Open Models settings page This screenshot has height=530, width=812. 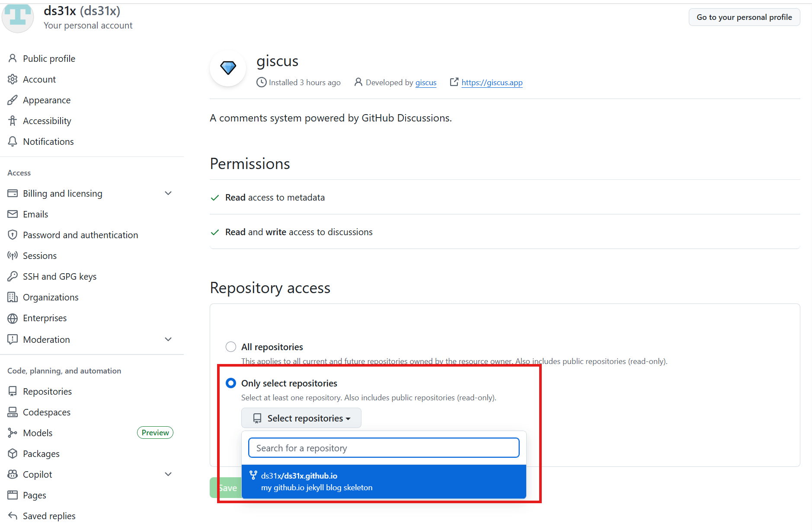coord(38,433)
